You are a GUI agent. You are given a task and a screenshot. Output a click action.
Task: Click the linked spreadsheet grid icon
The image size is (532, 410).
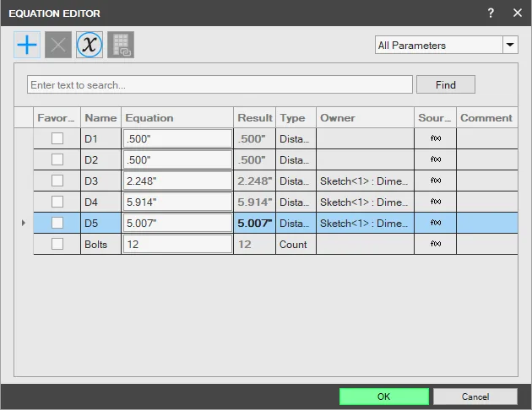[121, 45]
